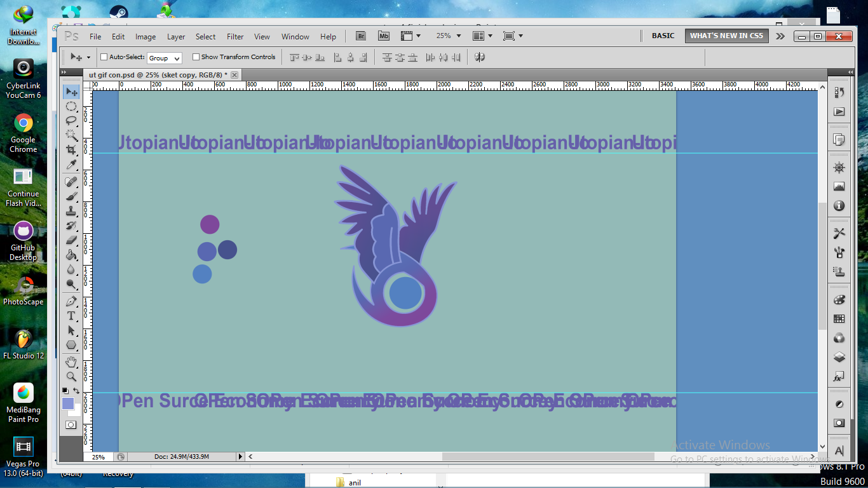Enable the Auto-Select checkbox

pos(104,57)
